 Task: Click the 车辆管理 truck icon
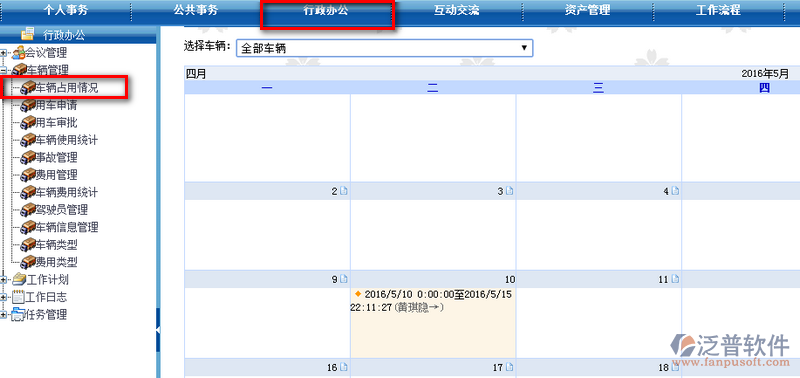click(18, 70)
